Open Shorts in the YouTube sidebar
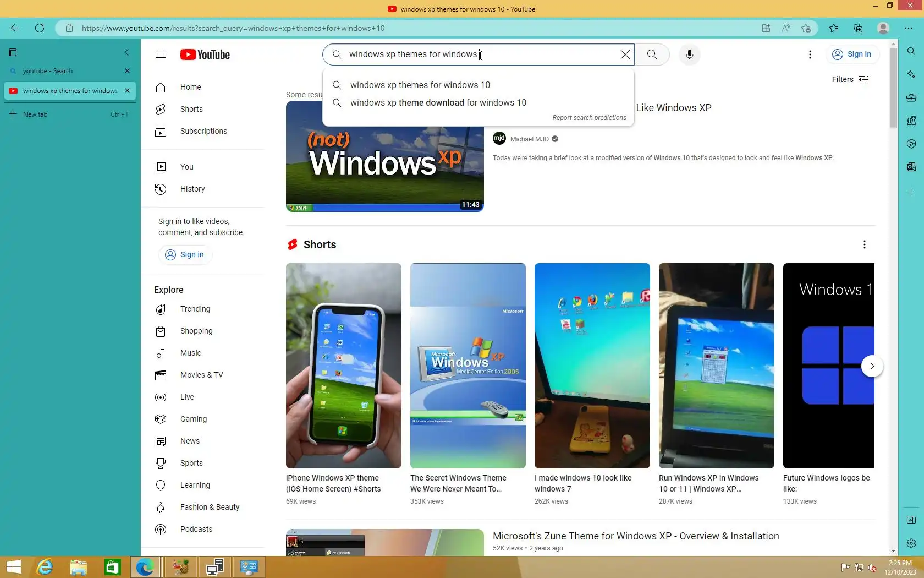The image size is (924, 578). (x=204, y=109)
